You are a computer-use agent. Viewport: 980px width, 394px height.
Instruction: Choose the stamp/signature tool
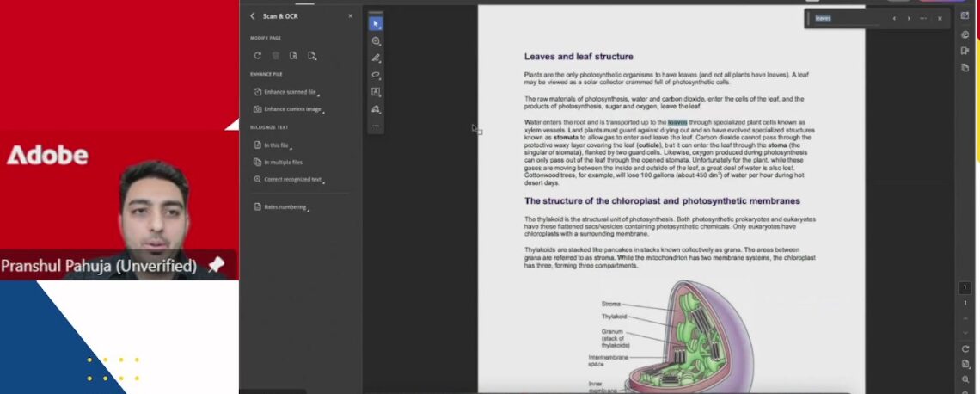pyautogui.click(x=376, y=108)
